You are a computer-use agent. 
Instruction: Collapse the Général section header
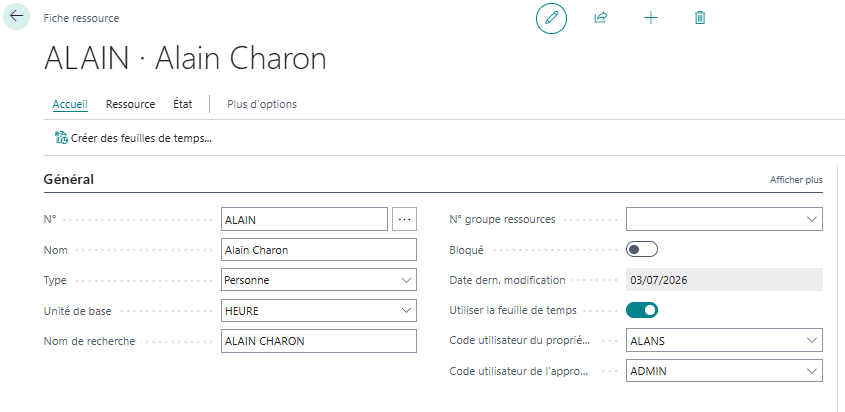69,179
